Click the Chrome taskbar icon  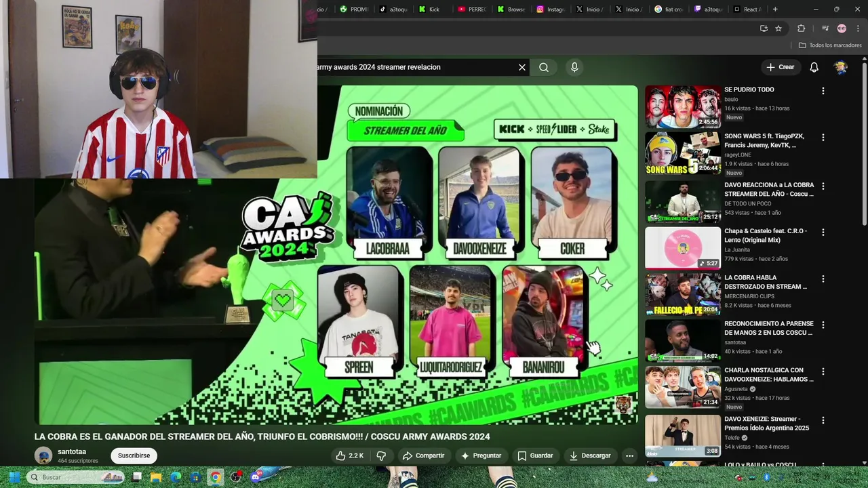[x=216, y=477]
